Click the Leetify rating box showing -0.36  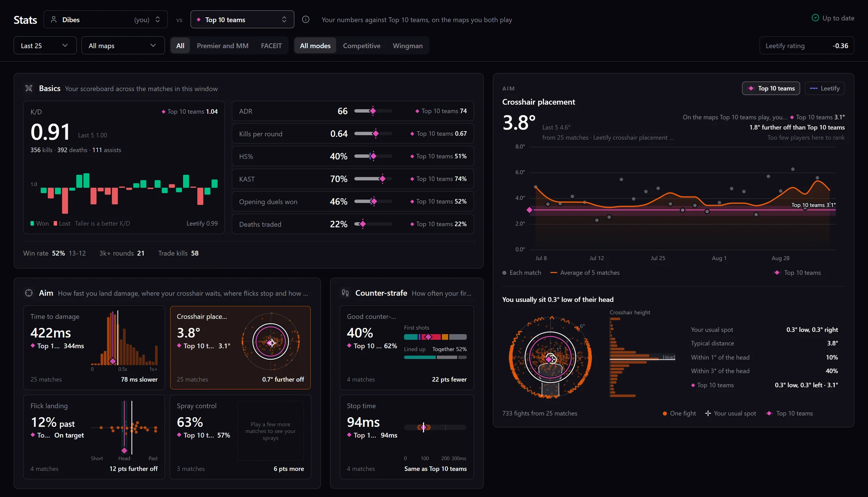[x=807, y=45]
